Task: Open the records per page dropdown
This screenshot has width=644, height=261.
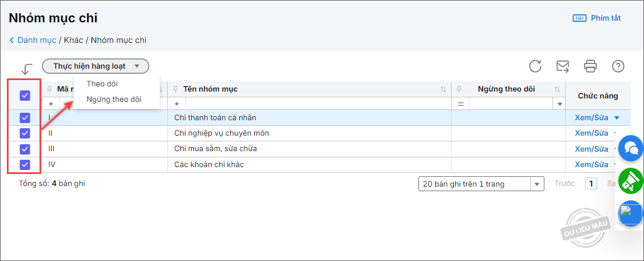Action: click(x=537, y=184)
